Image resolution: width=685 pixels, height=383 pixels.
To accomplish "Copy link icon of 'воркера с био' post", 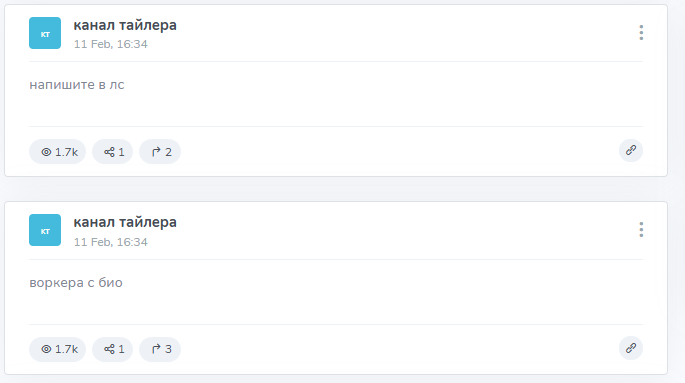I will [631, 348].
